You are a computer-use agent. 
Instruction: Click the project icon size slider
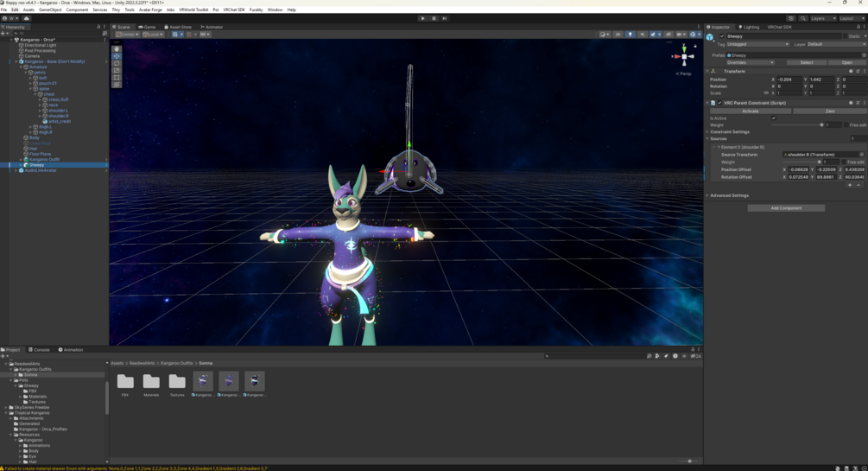687,461
